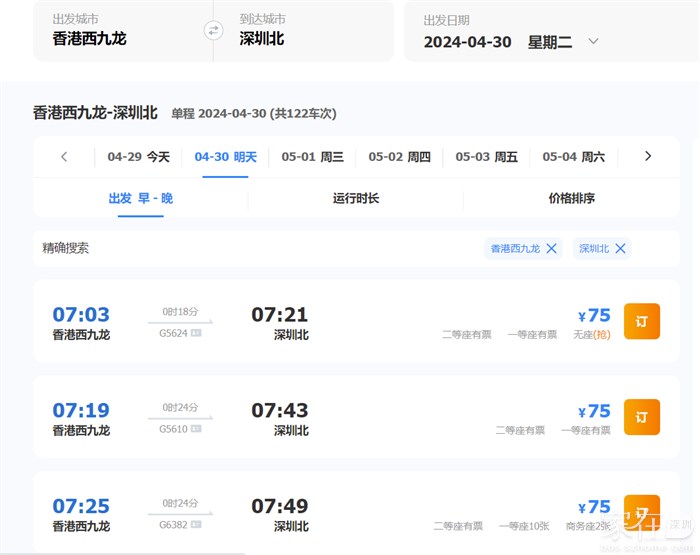This screenshot has width=700, height=555.
Task: Select the 04-29 今天 date tab
Action: (138, 157)
